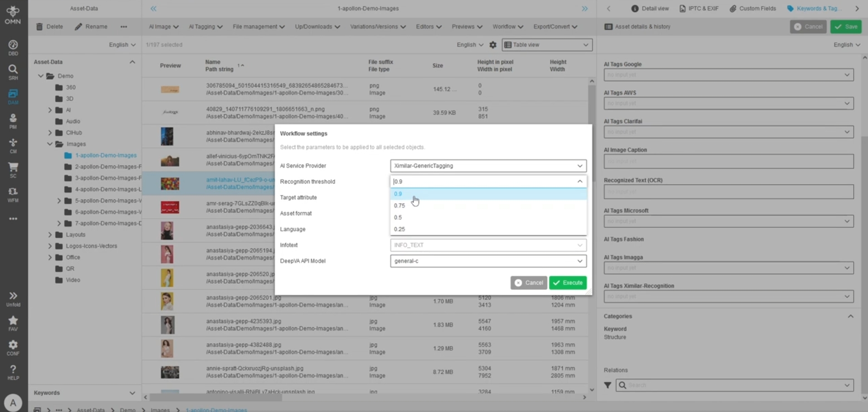Click the Relations filter funnel icon
The width and height of the screenshot is (868, 412).
(608, 385)
